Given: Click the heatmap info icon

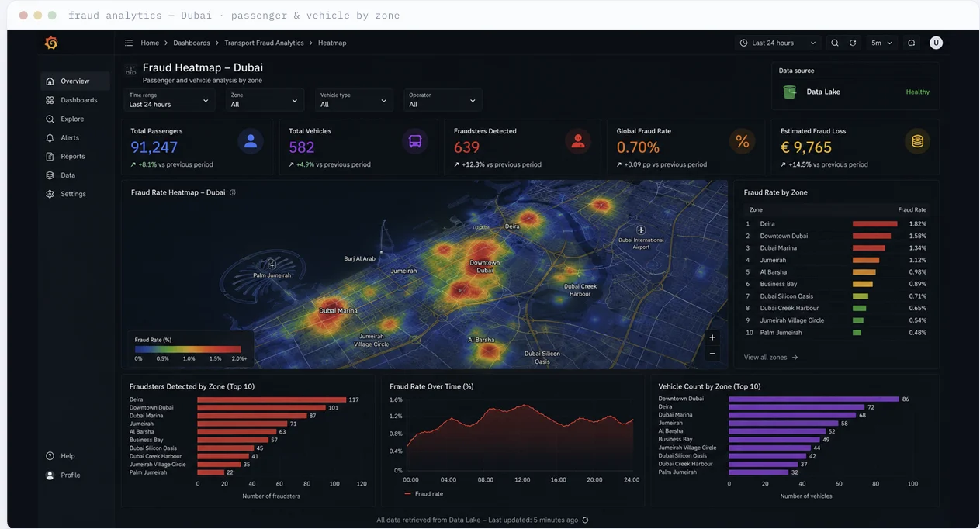Looking at the screenshot, I should [233, 192].
